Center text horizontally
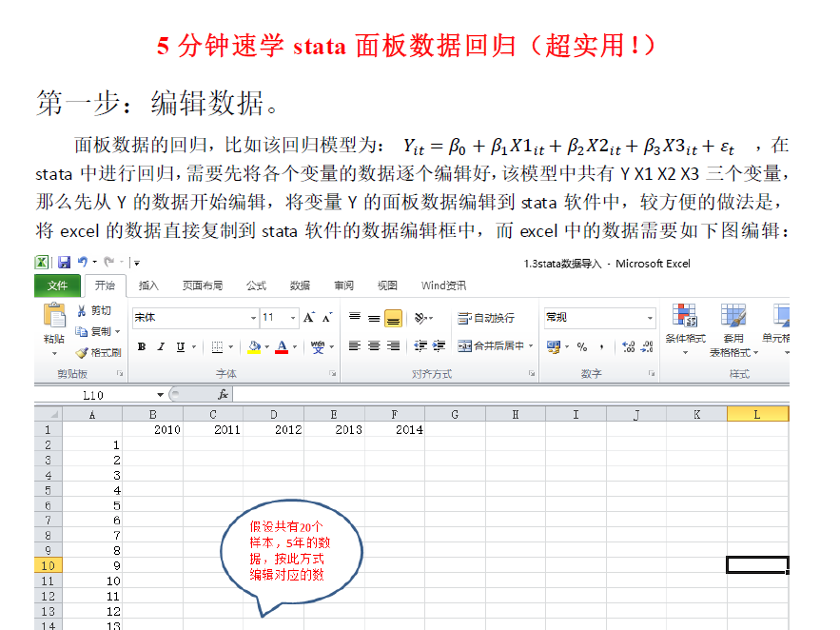Screen dimensions: 840x630 click(x=374, y=346)
